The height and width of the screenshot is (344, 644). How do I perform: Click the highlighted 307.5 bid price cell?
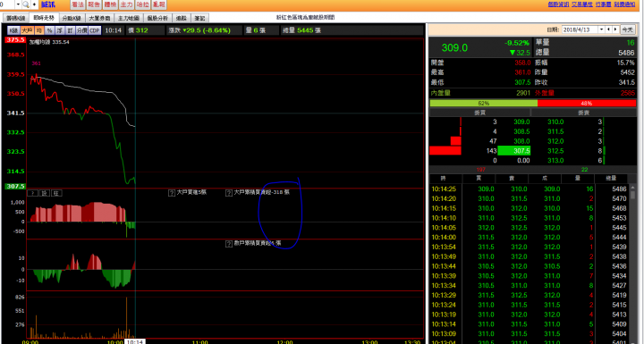pos(513,151)
